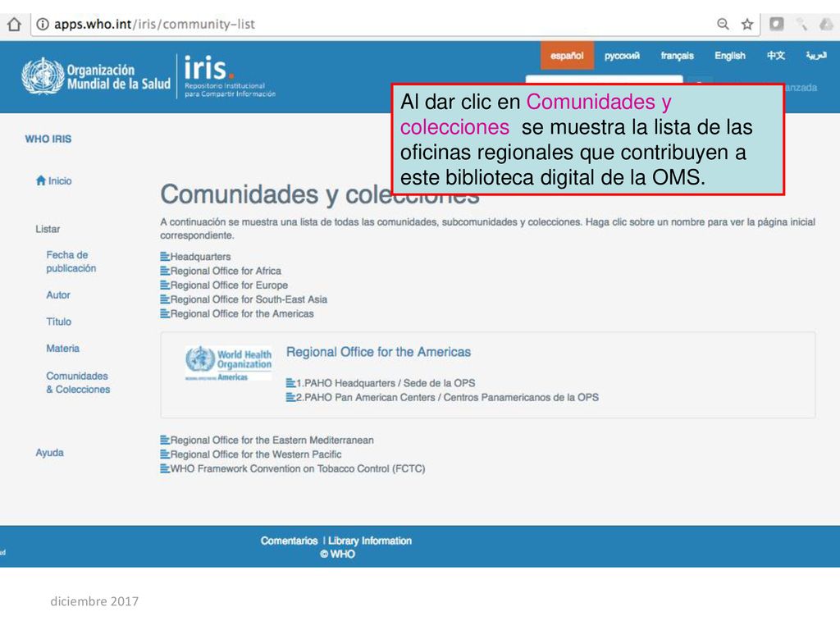
Task: Click the list icon beside Regional Office for Africa
Action: tap(164, 271)
